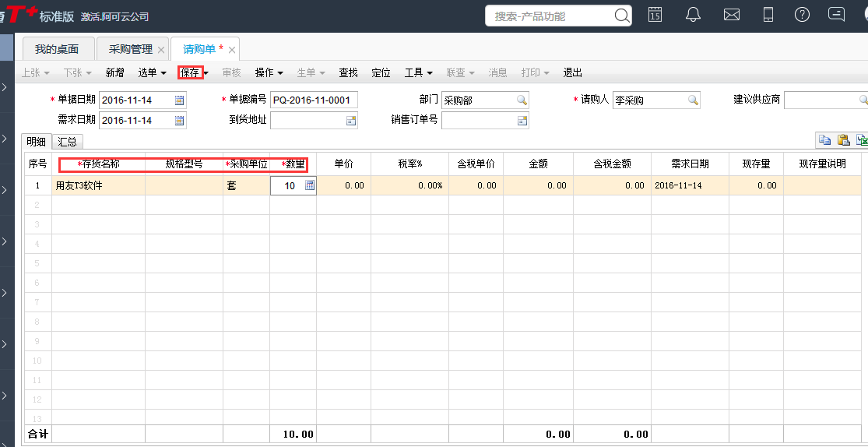Click the 保存 button

[x=190, y=72]
